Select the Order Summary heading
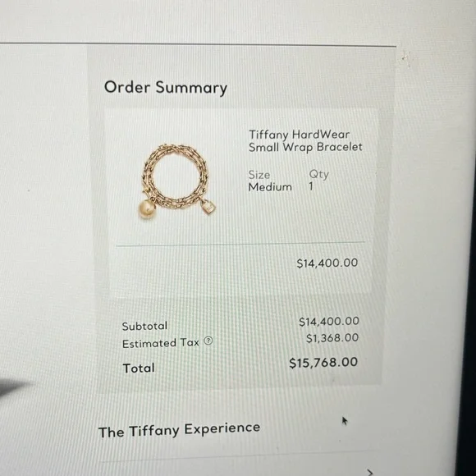This screenshot has height=476, width=476. 166,88
